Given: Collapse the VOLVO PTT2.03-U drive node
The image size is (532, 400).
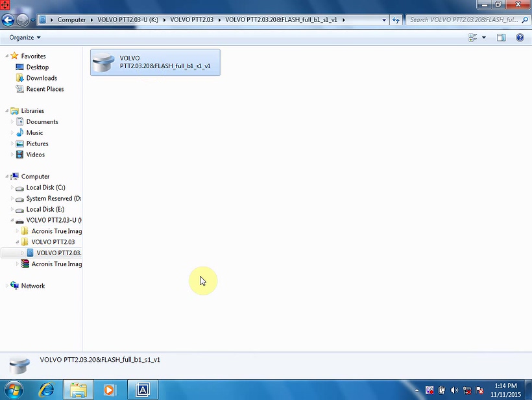Looking at the screenshot, I should point(12,220).
